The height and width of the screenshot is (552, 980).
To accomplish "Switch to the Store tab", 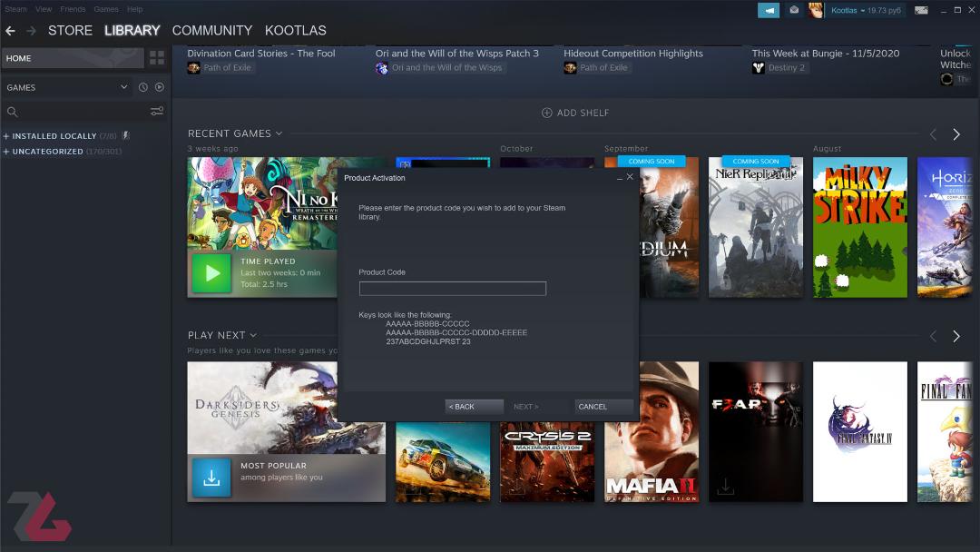I will 70,31.
